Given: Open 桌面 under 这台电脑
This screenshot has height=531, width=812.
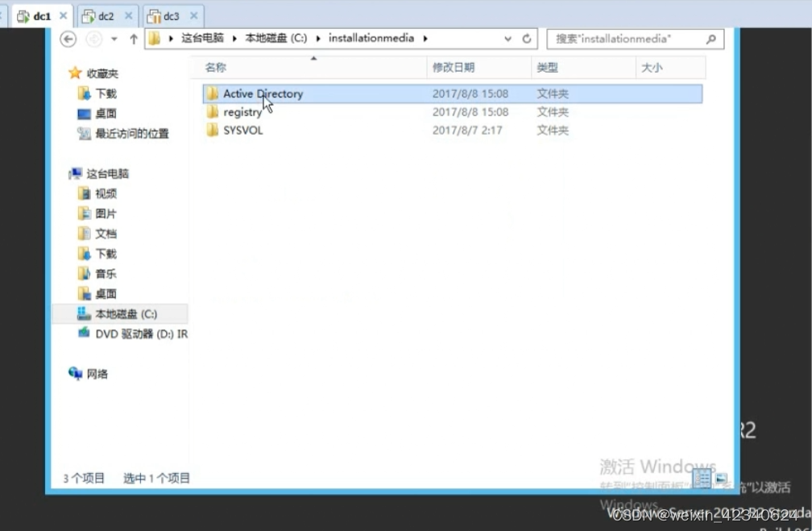Looking at the screenshot, I should coord(106,294).
